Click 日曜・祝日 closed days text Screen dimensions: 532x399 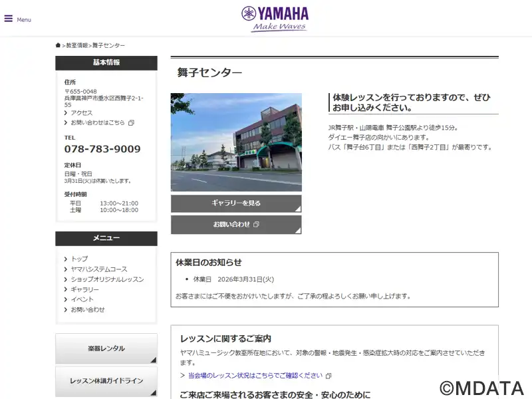click(78, 174)
